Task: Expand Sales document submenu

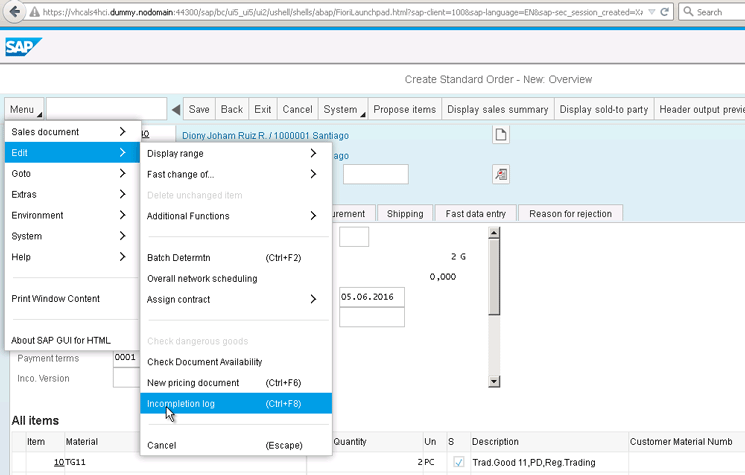Action: point(72,132)
